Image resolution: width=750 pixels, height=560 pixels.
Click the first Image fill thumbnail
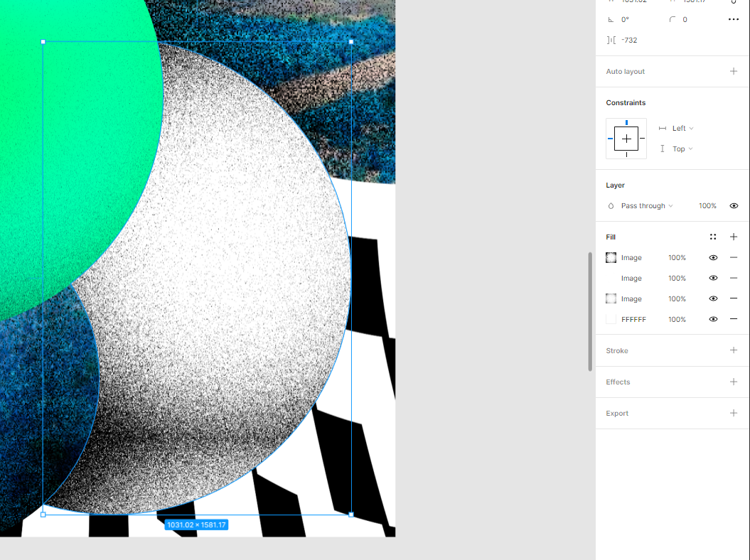pos(611,258)
